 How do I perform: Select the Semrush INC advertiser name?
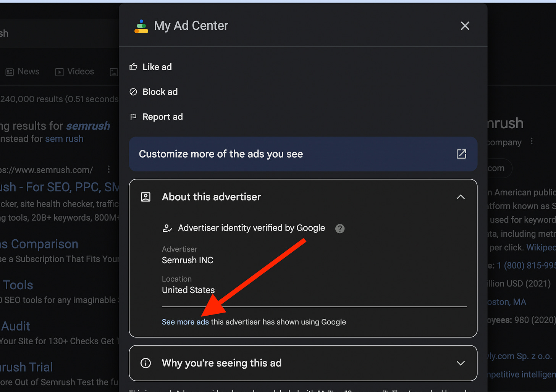187,260
